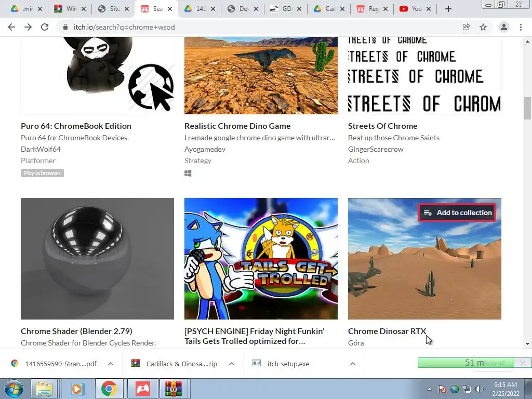This screenshot has height=399, width=532.
Task: Click the scrollbar up arrow
Action: click(x=527, y=42)
